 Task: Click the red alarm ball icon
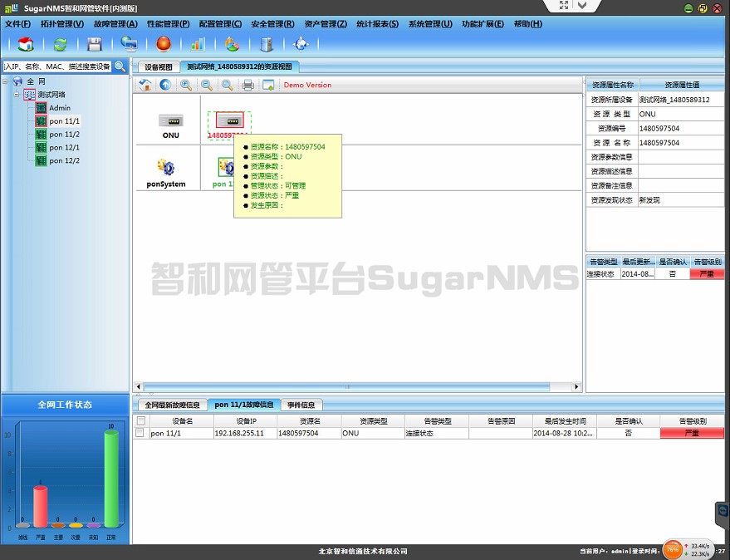164,44
